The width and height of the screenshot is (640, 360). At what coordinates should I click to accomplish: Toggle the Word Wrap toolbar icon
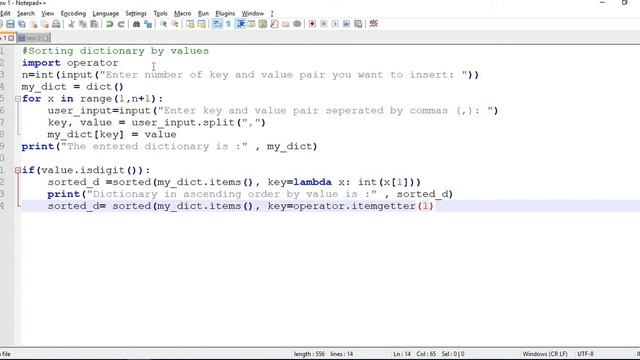tap(217, 24)
